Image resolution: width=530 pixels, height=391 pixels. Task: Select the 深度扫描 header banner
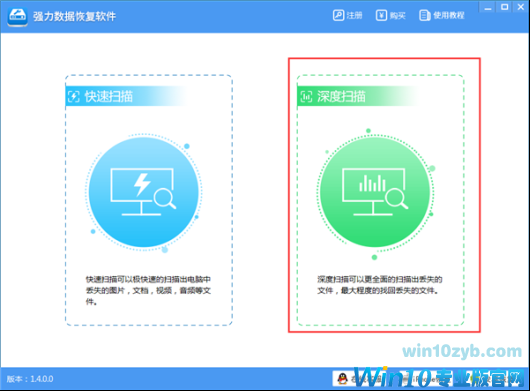click(x=357, y=96)
